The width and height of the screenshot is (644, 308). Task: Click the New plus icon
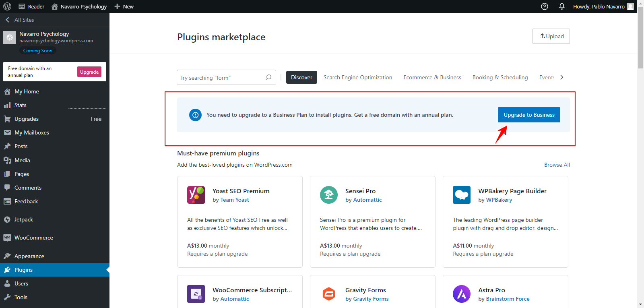pyautogui.click(x=118, y=6)
